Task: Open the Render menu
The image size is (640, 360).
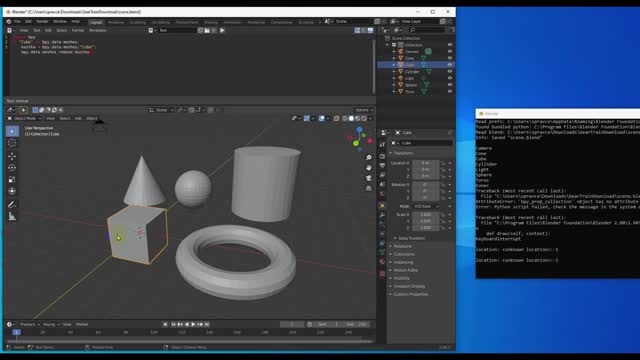Action: 42,22
